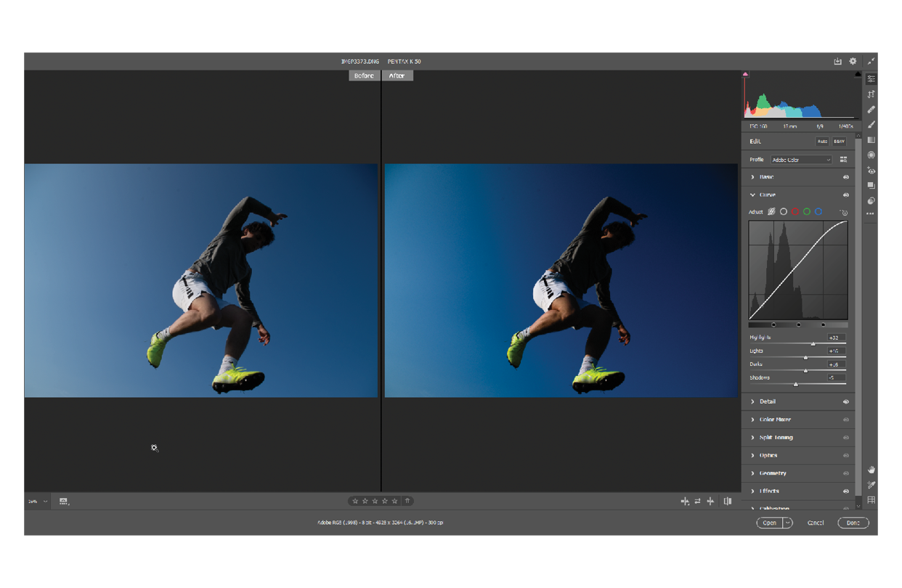
Task: Toggle full screen mode icon
Action: tap(870, 62)
